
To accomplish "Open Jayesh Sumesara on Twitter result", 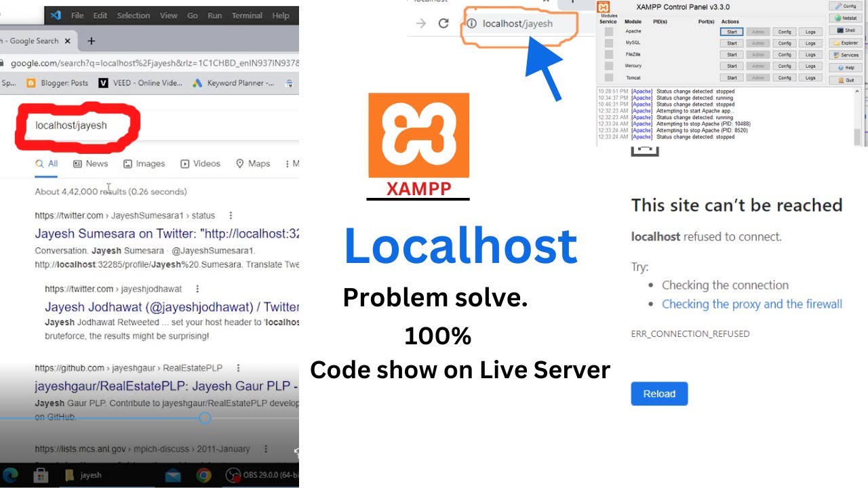I will 167,235.
